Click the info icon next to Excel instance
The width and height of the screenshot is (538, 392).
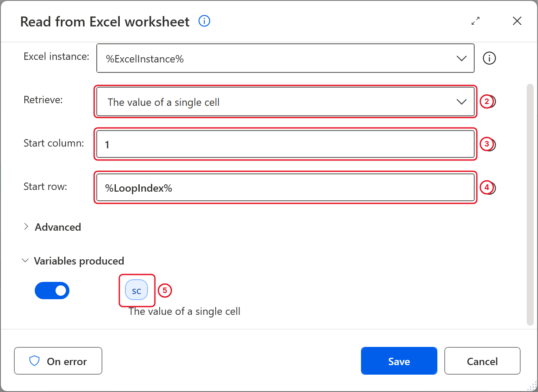coord(489,58)
